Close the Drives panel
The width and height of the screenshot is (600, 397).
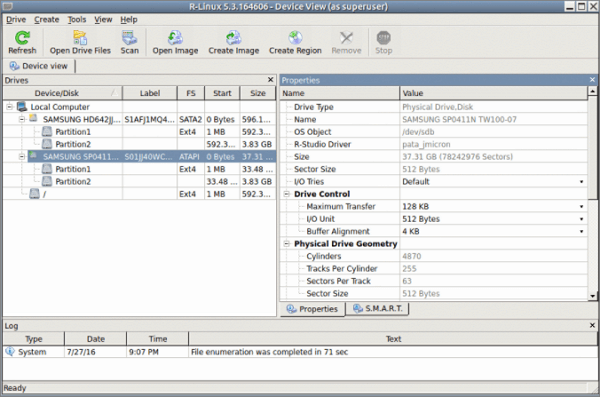click(271, 80)
